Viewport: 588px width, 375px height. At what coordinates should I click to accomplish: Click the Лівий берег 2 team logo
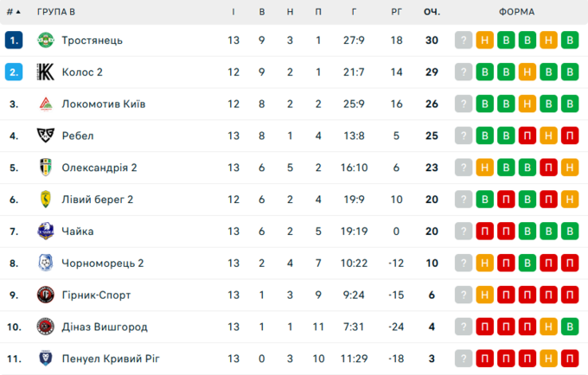coord(45,200)
